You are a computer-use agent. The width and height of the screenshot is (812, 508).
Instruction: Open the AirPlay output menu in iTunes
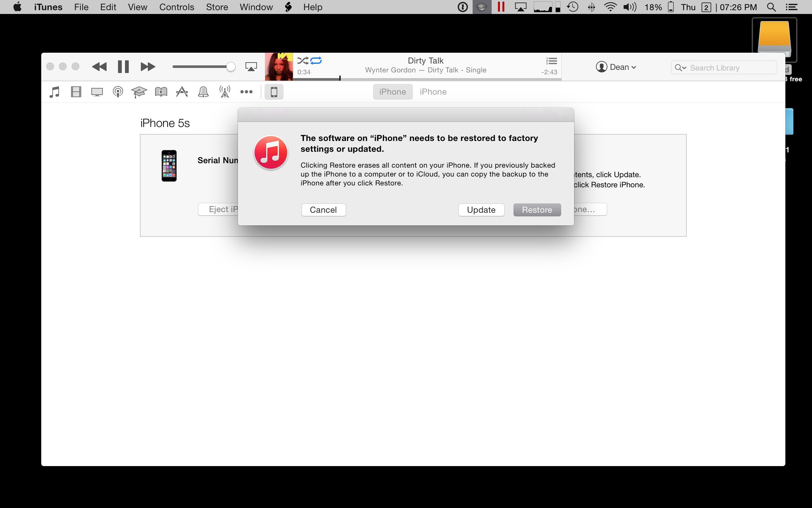[251, 67]
